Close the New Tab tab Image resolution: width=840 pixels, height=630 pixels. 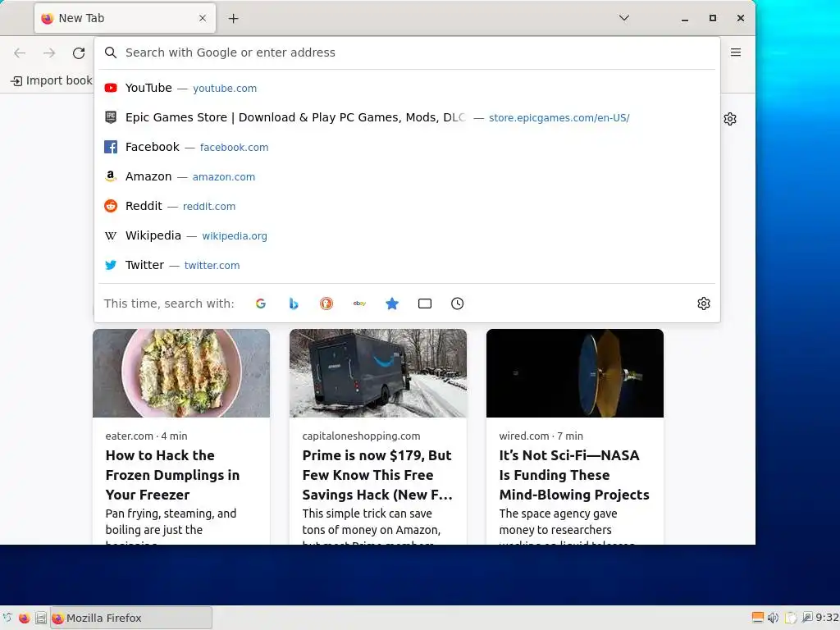pos(203,18)
